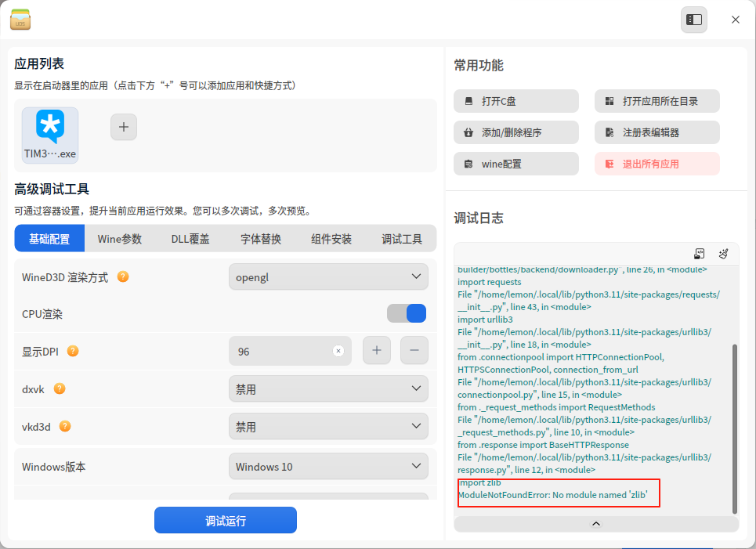Select the 基础配置 tab
This screenshot has height=549, width=756.
point(49,238)
